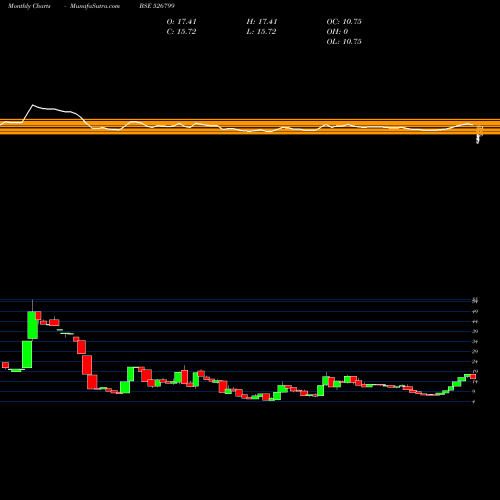This screenshot has width=500, height=500.
Task: Click the price axis label 4
Action: click(x=474, y=401)
